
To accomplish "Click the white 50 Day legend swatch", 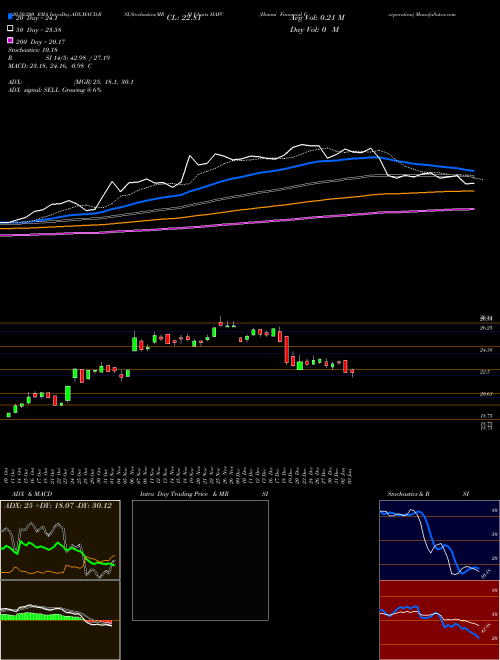I will (10, 29).
